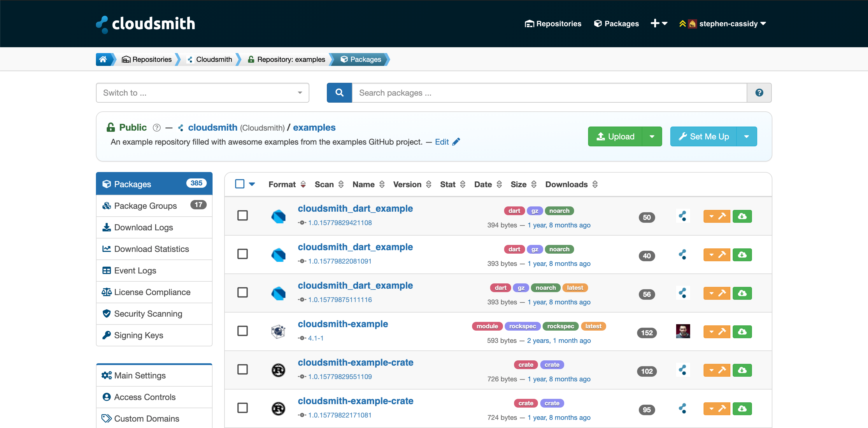Click green download icon for cloudsmith-example package
Viewport: 868px width, 428px height.
[x=742, y=331]
